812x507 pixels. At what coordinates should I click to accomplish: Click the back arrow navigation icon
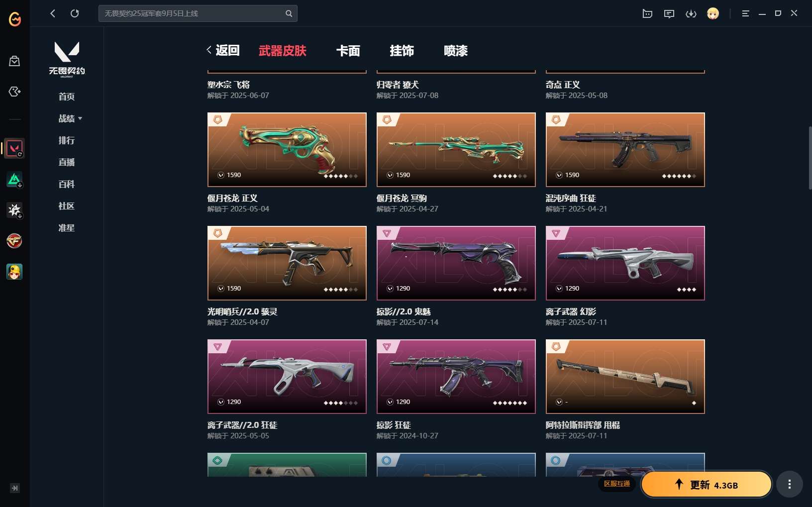pyautogui.click(x=53, y=13)
